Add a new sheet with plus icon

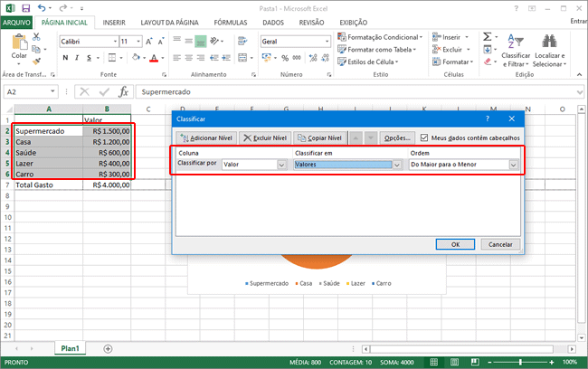click(x=108, y=348)
